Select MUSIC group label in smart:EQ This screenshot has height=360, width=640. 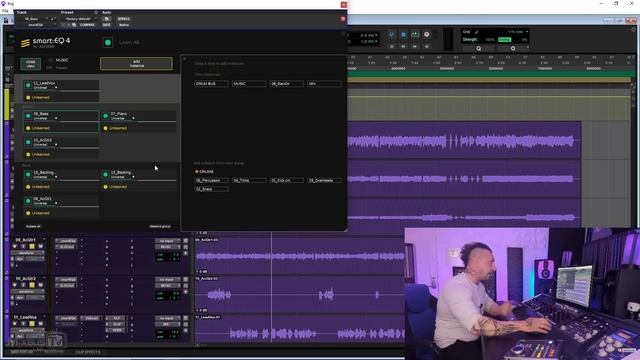[x=62, y=60]
